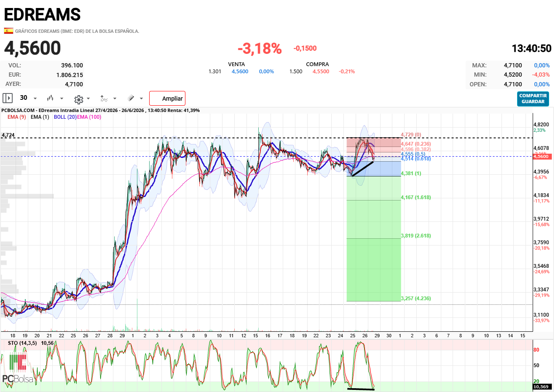Click the Fibonacci 4,381 (1) level label

tap(411, 173)
